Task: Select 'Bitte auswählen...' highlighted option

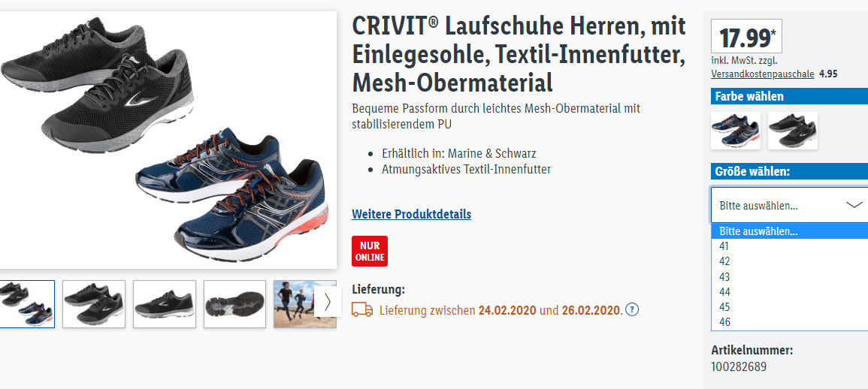Action: (x=789, y=231)
